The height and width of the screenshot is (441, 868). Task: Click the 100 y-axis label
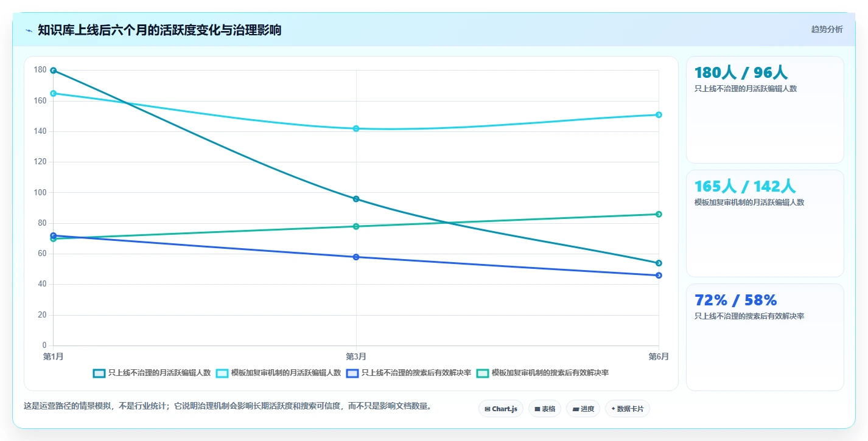(x=40, y=192)
